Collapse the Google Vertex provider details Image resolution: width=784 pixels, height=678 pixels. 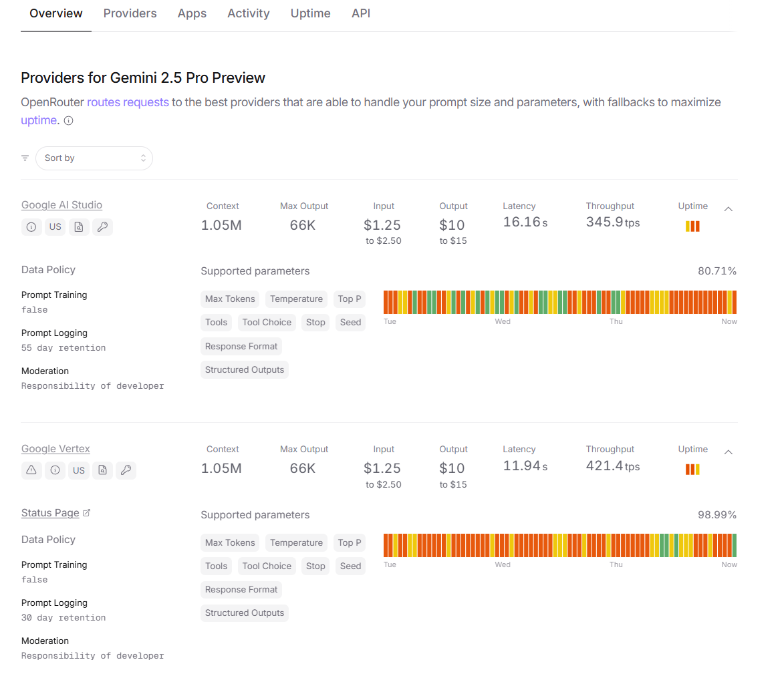pos(729,452)
